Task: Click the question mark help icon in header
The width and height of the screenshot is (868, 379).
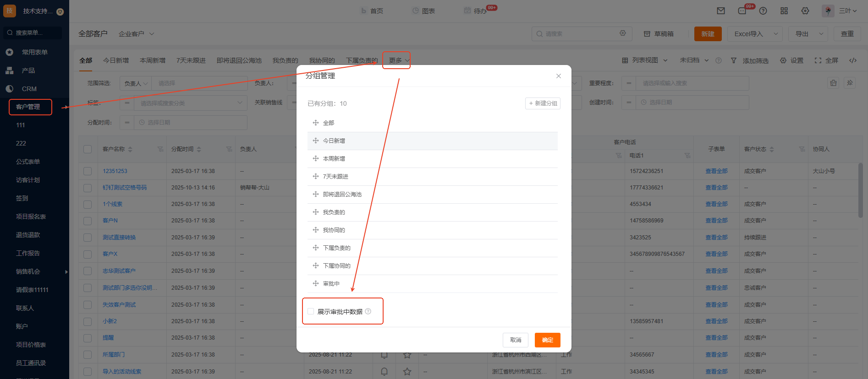Action: click(763, 11)
